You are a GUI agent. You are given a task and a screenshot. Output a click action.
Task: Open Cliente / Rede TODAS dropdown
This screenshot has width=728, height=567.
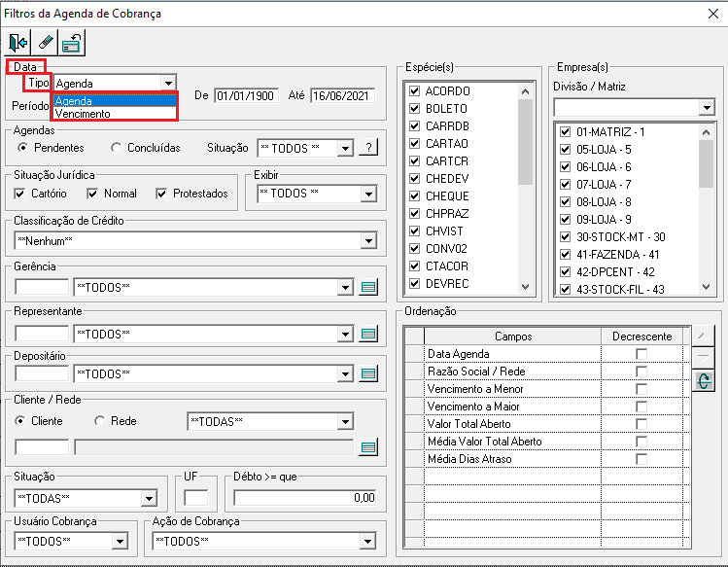pyautogui.click(x=345, y=422)
